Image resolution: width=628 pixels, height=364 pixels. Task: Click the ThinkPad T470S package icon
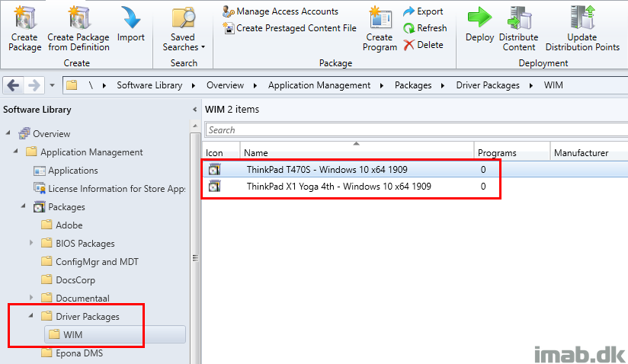[215, 170]
